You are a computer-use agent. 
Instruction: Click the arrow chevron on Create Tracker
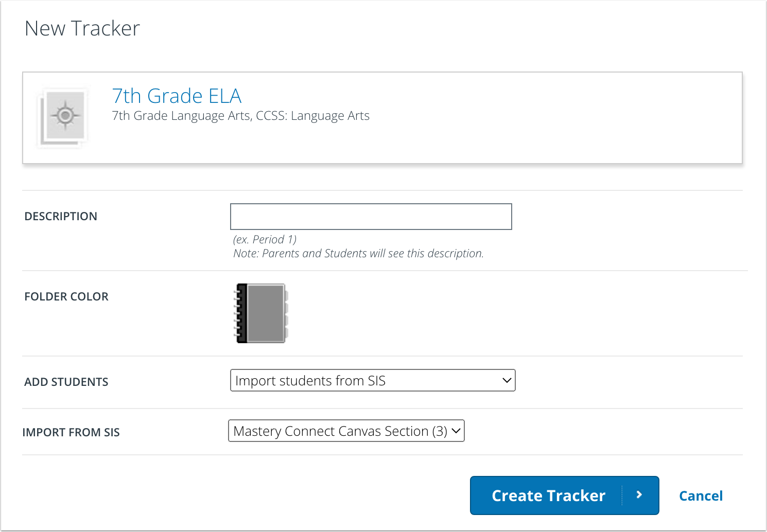[639, 495]
